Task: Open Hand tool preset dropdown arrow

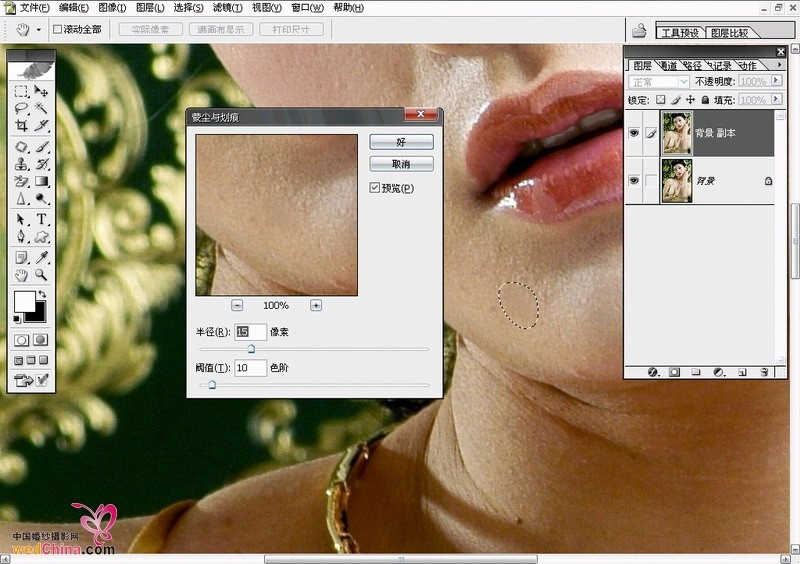Action: (x=39, y=30)
